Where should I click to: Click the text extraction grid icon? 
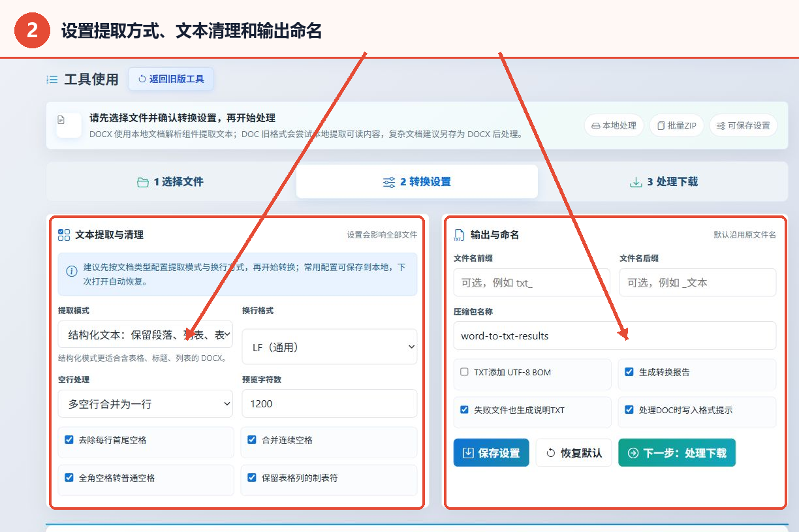pos(64,234)
